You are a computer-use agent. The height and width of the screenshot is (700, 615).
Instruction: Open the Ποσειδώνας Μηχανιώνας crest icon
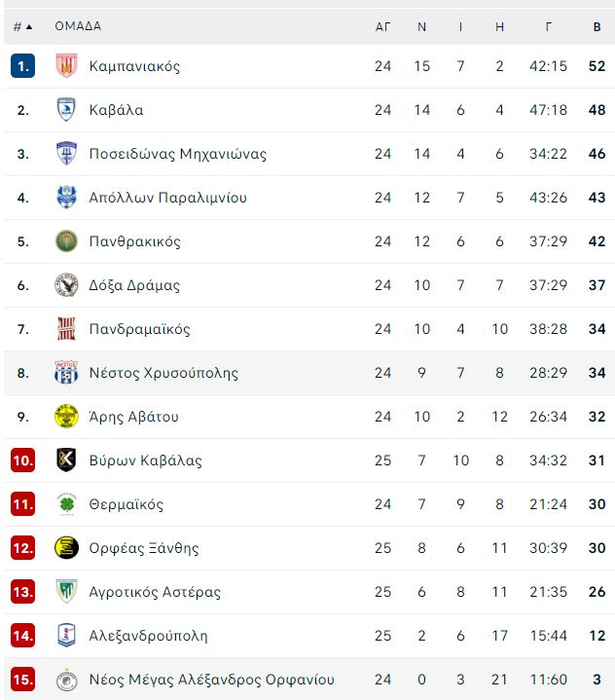tap(66, 153)
